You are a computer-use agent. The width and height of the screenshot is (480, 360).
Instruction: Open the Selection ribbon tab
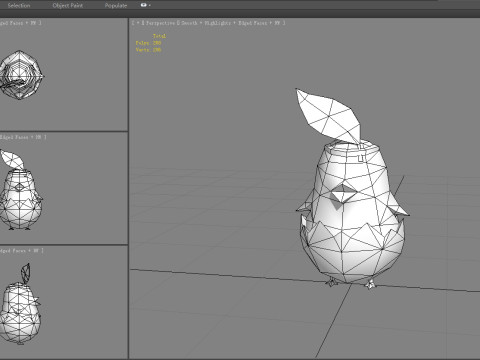click(19, 5)
